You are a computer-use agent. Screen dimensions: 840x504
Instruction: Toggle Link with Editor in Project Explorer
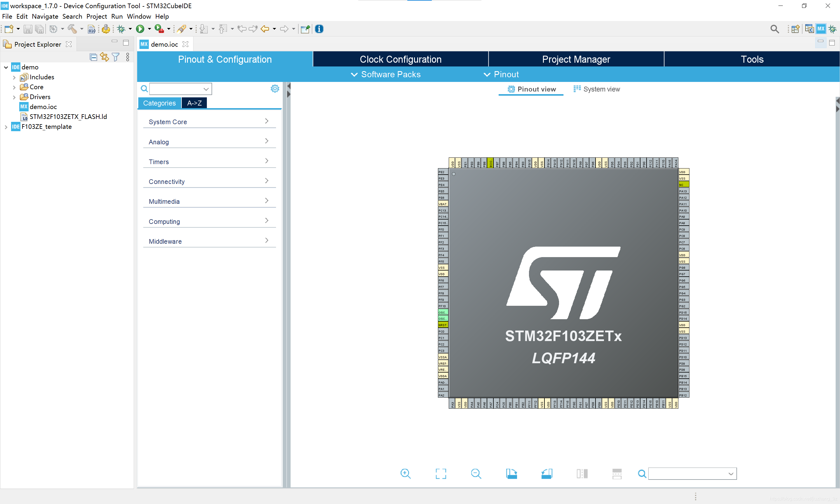(x=104, y=57)
